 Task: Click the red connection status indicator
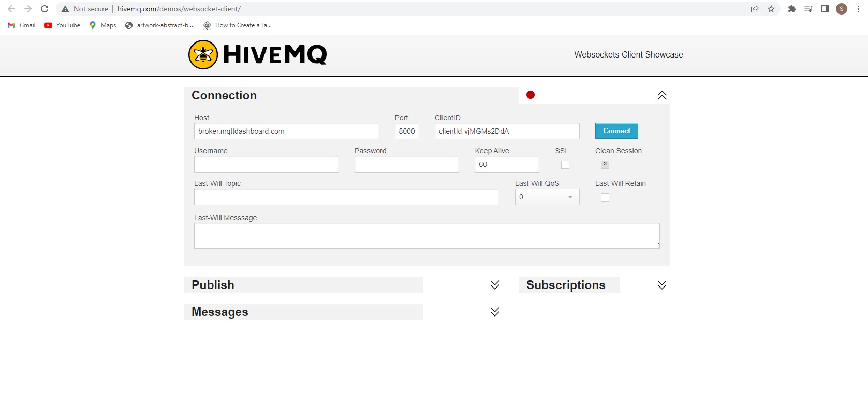(531, 95)
